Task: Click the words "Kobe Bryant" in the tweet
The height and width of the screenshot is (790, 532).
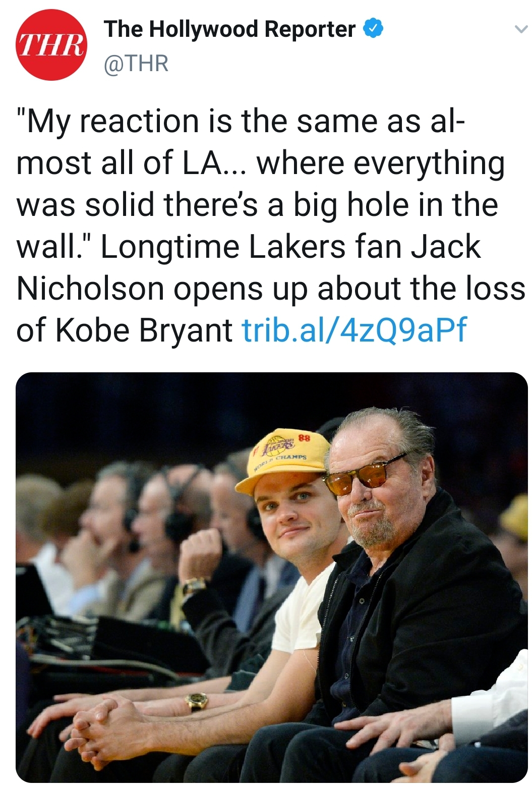Action: tap(144, 330)
